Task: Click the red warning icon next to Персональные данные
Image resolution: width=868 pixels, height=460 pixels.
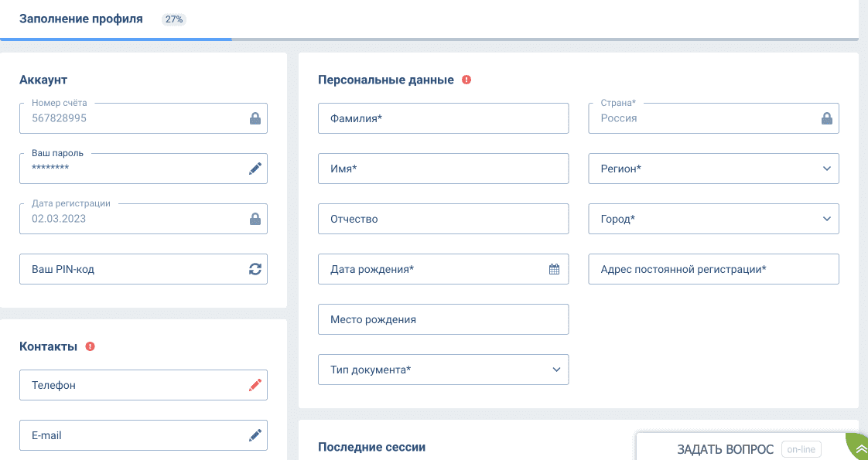Action: click(466, 80)
